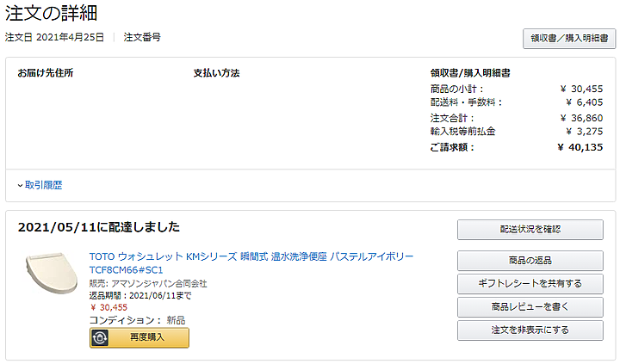Click the お届け先住所 heading
The image size is (620, 364).
(x=46, y=73)
